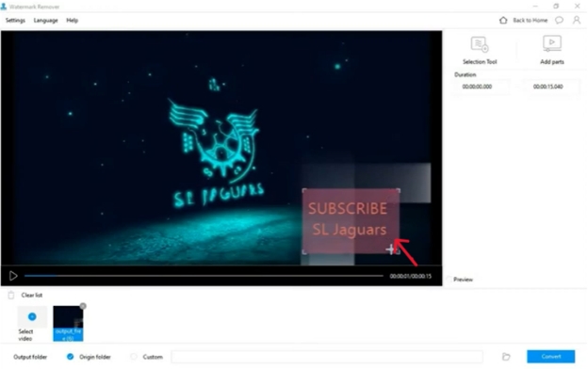Select the Origin folder radio button
588x369 pixels.
coord(70,357)
